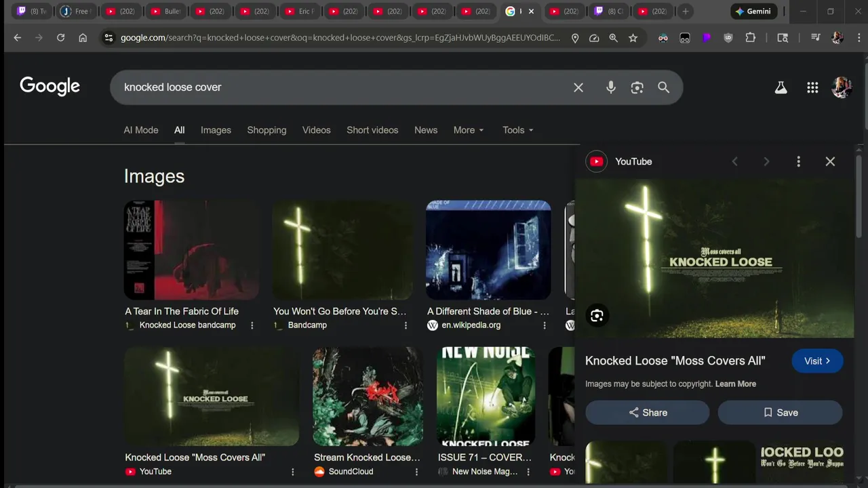Save the previewed image
The height and width of the screenshot is (488, 868).
781,413
